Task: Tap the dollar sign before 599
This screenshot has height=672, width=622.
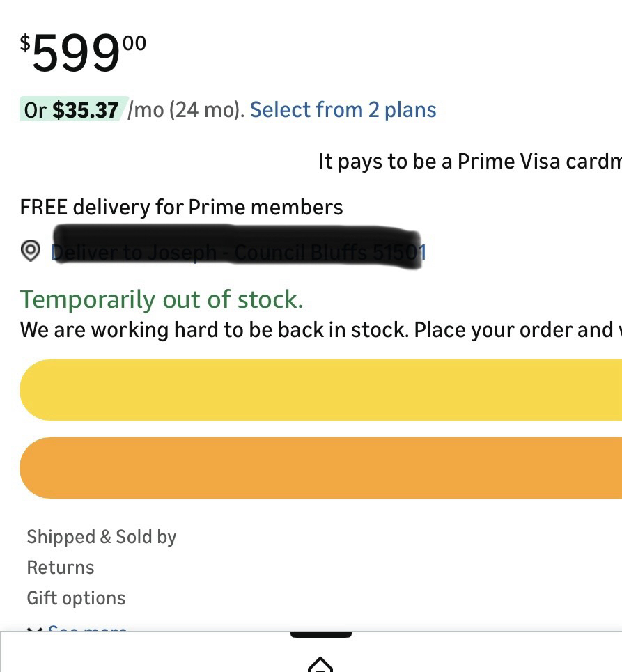Action: (25, 44)
